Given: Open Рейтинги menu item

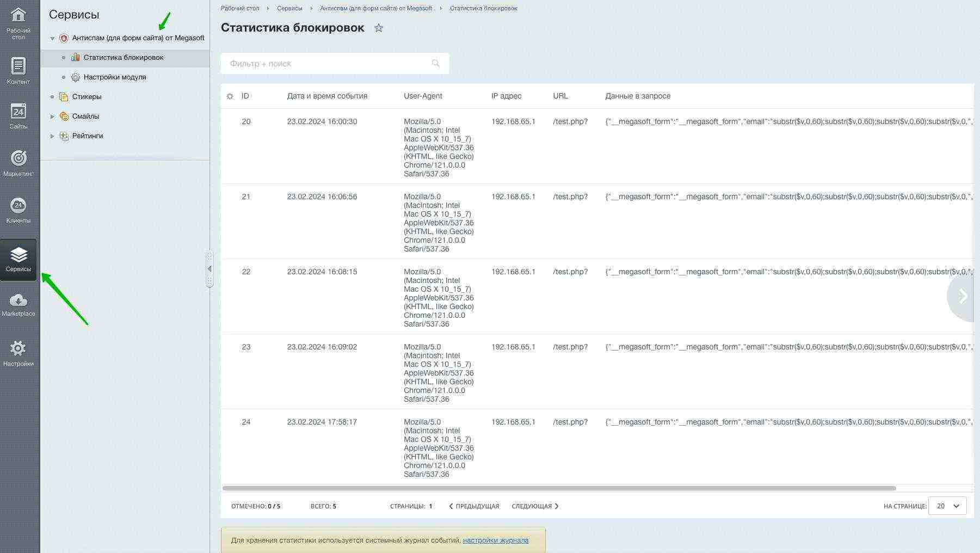Looking at the screenshot, I should pos(88,136).
